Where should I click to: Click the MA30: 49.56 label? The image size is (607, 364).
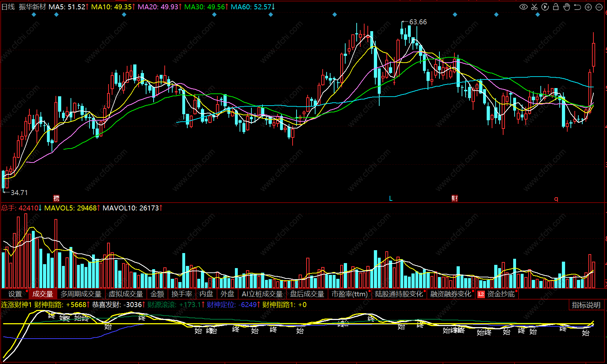[x=206, y=7]
